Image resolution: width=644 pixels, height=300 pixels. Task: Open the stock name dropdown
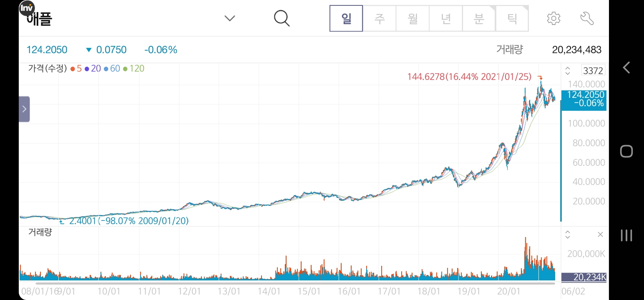229,18
